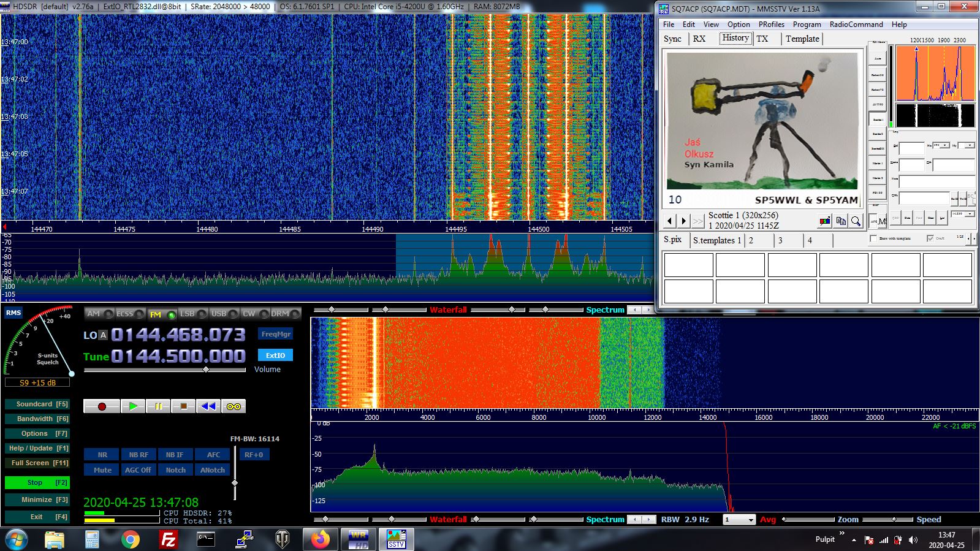The height and width of the screenshot is (551, 980).
Task: Select the S.templates 1 tab
Action: pos(717,240)
